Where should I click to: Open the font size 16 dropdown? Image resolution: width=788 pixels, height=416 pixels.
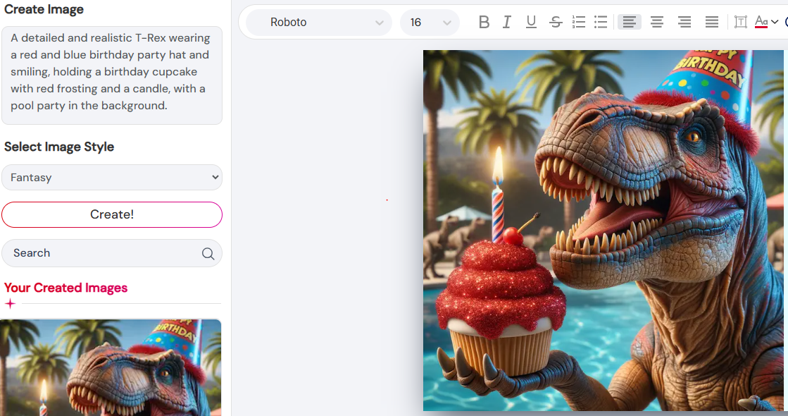pyautogui.click(x=429, y=22)
